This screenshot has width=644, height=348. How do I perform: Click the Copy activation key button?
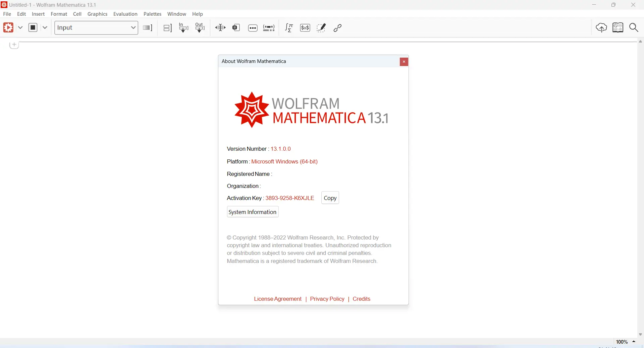click(x=330, y=198)
